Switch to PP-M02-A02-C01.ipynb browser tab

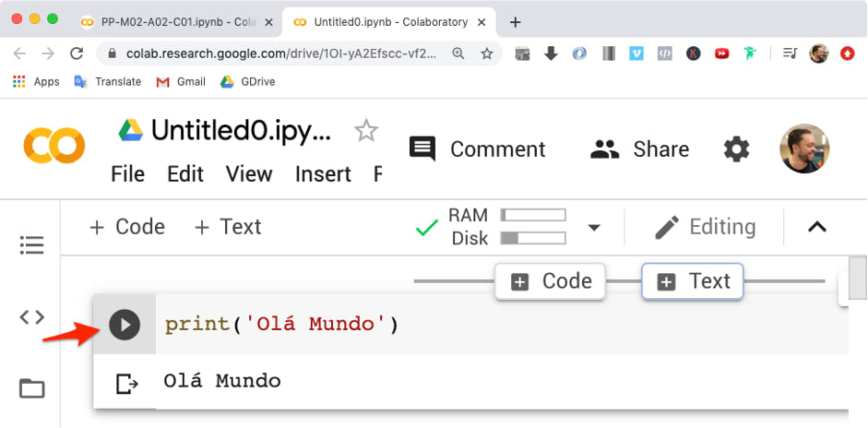pyautogui.click(x=177, y=22)
